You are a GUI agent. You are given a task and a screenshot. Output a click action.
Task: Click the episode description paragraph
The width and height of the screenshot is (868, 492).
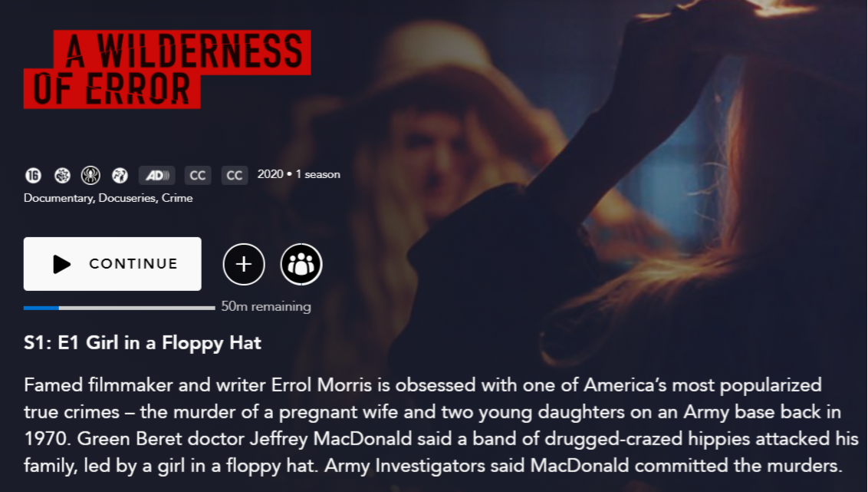[441, 425]
